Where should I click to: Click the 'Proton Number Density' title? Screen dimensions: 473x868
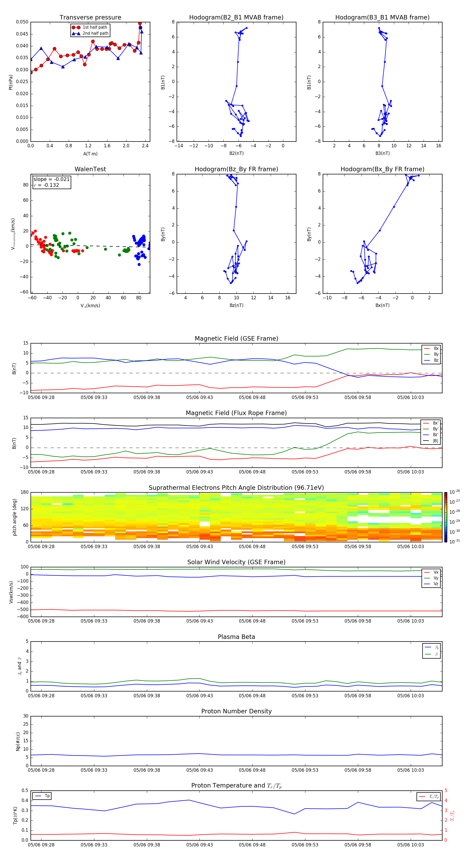tap(236, 711)
